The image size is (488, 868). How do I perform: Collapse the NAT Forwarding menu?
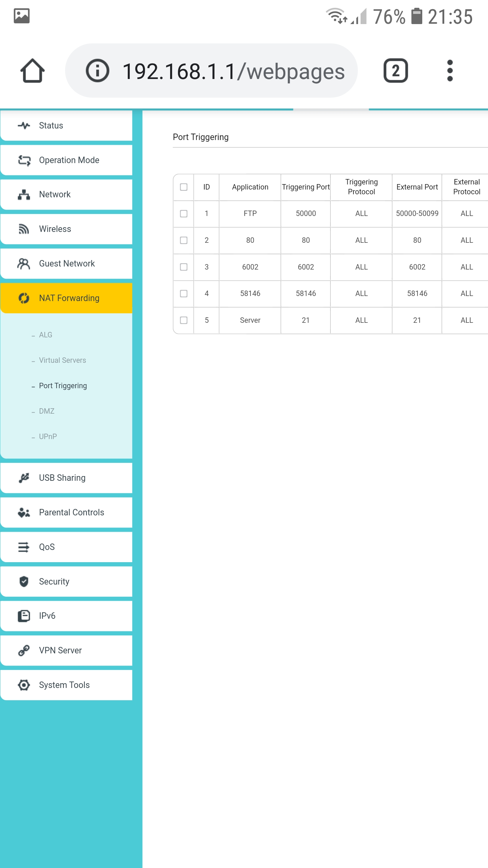point(66,298)
